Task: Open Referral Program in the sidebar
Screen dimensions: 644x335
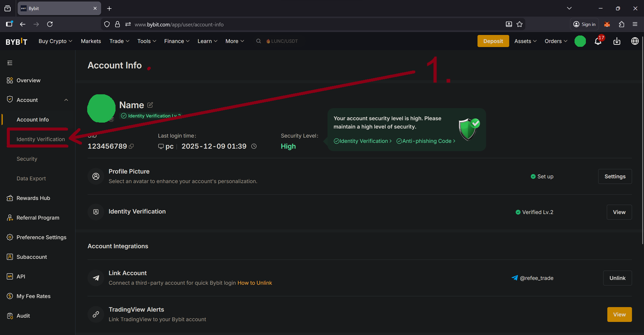Action: (37, 218)
